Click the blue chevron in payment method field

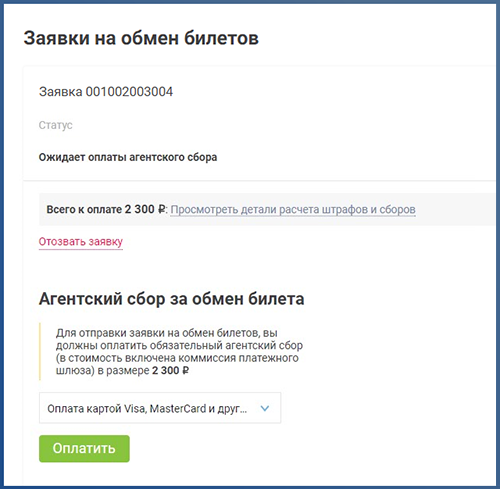265,408
